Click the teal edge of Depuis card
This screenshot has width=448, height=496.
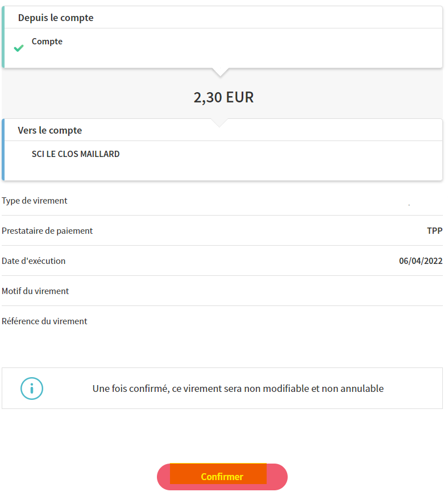tap(3, 37)
